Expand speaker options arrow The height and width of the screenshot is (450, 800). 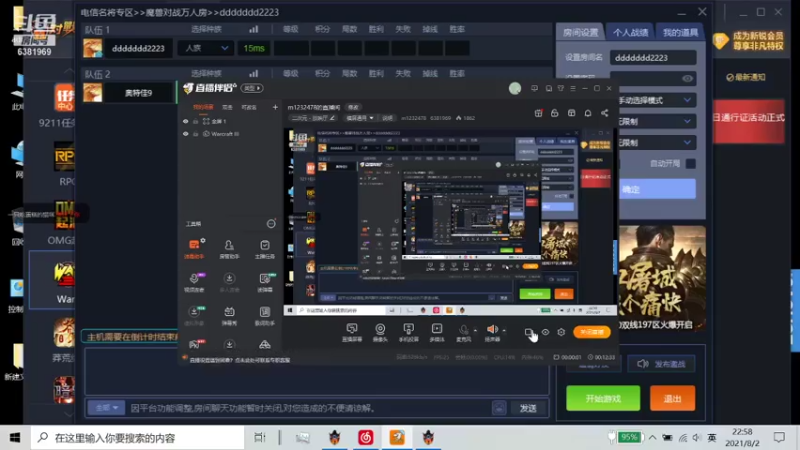(x=504, y=330)
